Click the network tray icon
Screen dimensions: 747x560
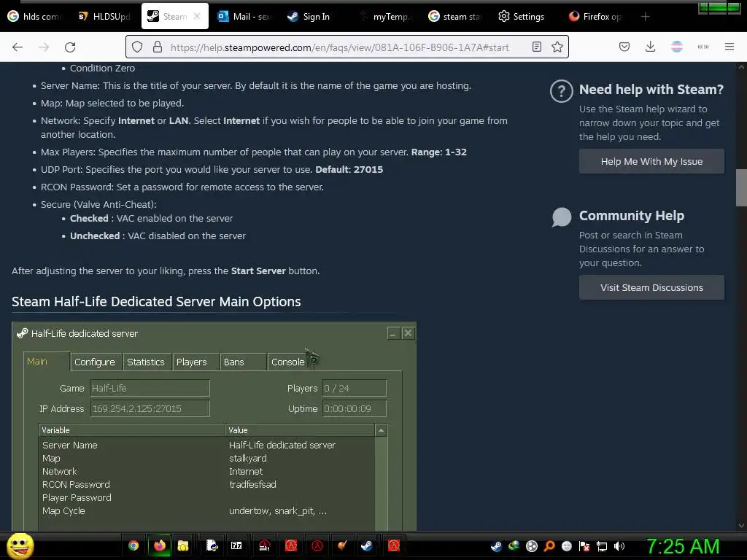pos(602,546)
